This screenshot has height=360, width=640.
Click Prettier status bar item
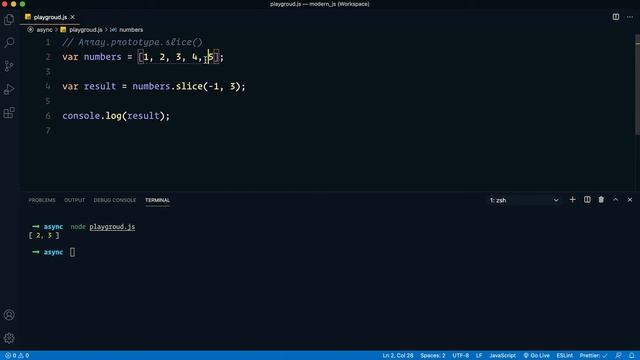[593, 356]
